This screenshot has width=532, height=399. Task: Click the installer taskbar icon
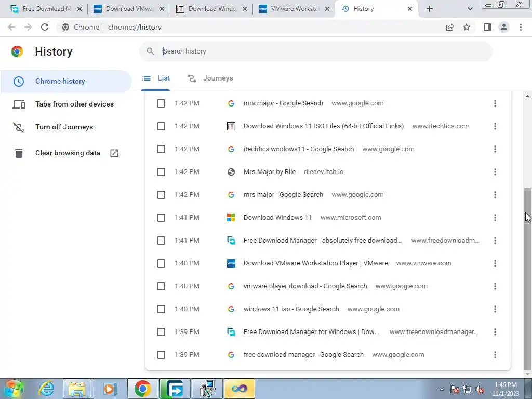(207, 389)
